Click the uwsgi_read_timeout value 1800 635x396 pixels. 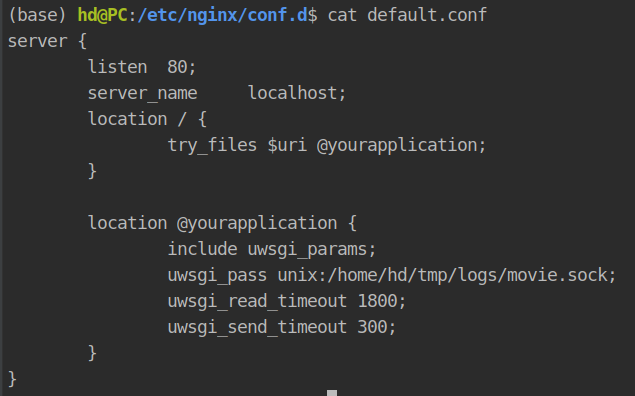377,301
